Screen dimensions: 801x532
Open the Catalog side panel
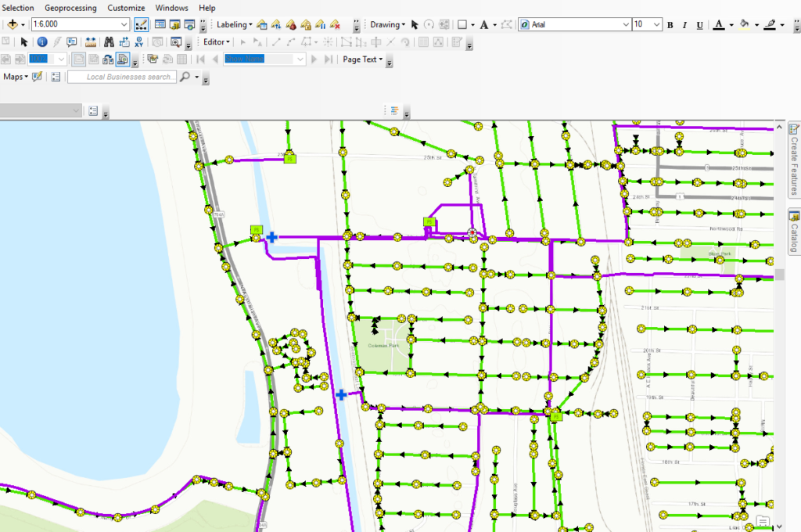(x=793, y=232)
